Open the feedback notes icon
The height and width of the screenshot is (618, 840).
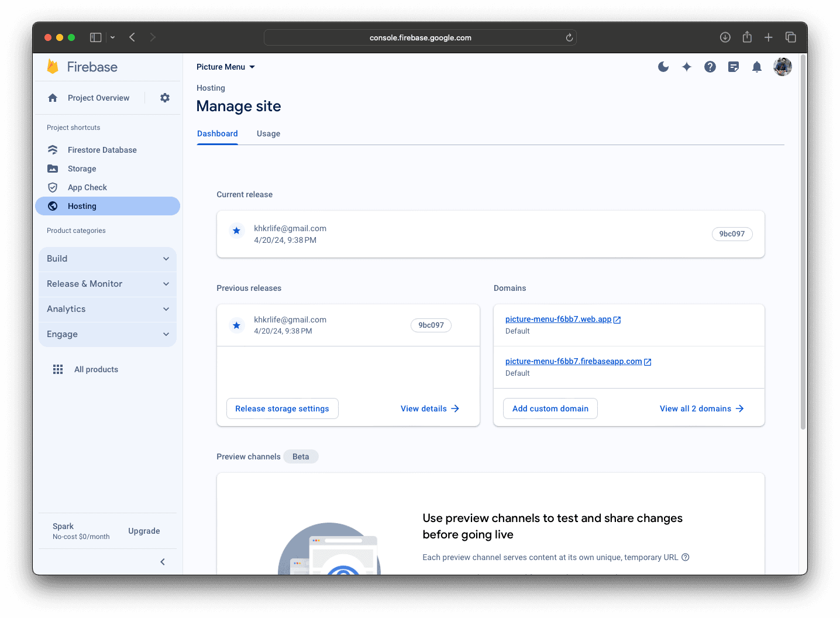pyautogui.click(x=734, y=67)
